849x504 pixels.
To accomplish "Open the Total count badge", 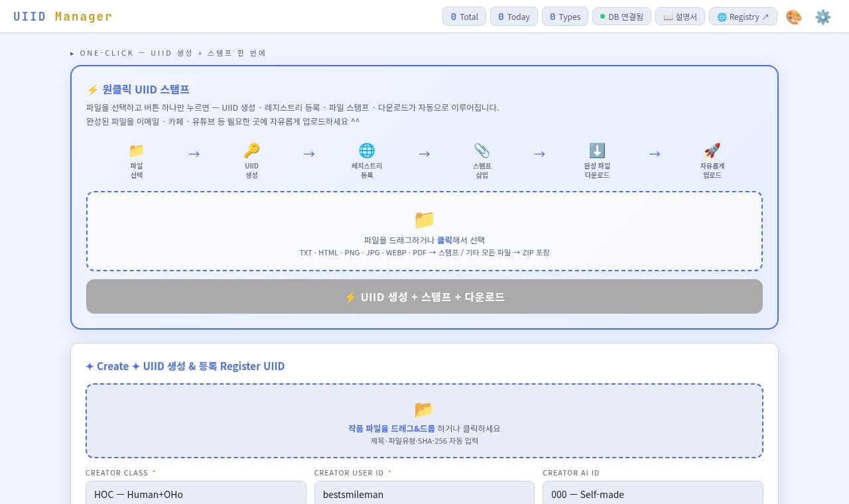I will (464, 17).
